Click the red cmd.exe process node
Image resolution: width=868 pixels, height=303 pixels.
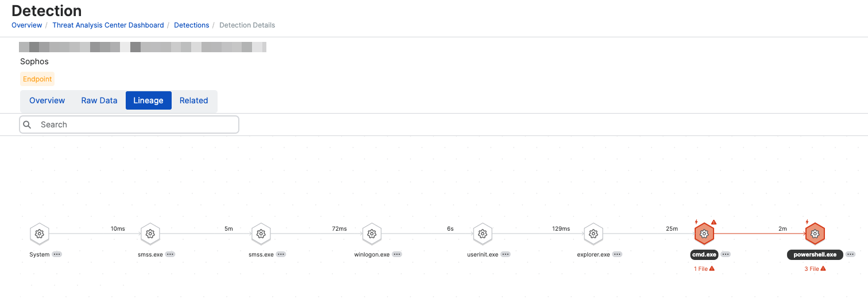point(704,234)
